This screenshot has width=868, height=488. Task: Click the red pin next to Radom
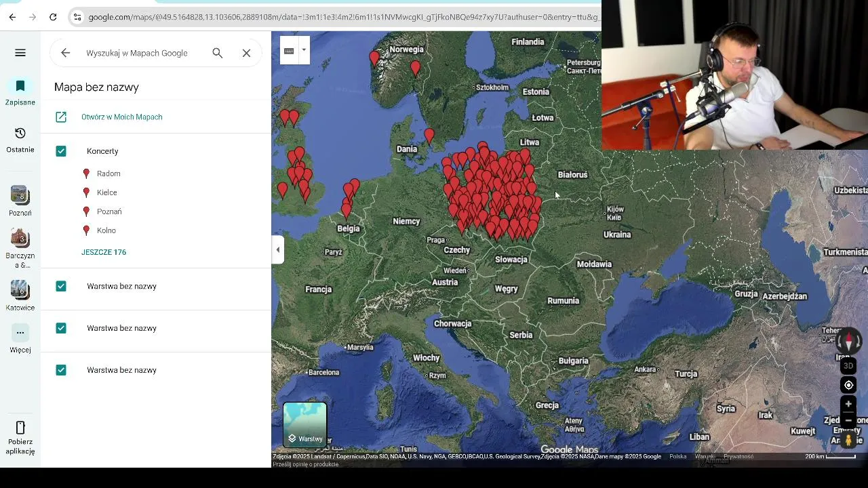click(86, 174)
